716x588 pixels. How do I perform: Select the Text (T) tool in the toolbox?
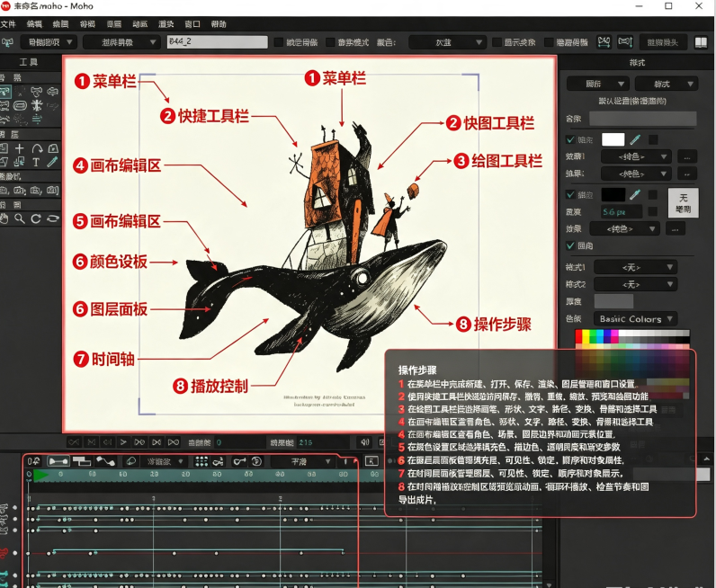[x=36, y=162]
